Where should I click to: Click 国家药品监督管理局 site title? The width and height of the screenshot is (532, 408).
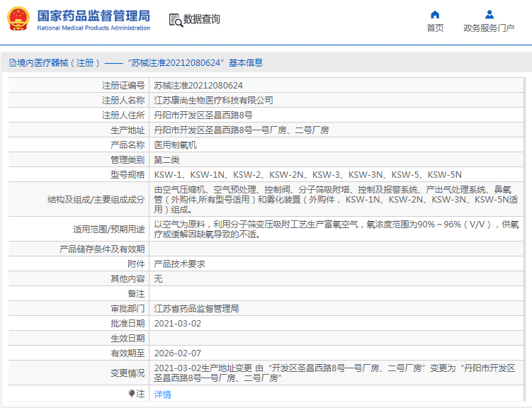pyautogui.click(x=94, y=16)
